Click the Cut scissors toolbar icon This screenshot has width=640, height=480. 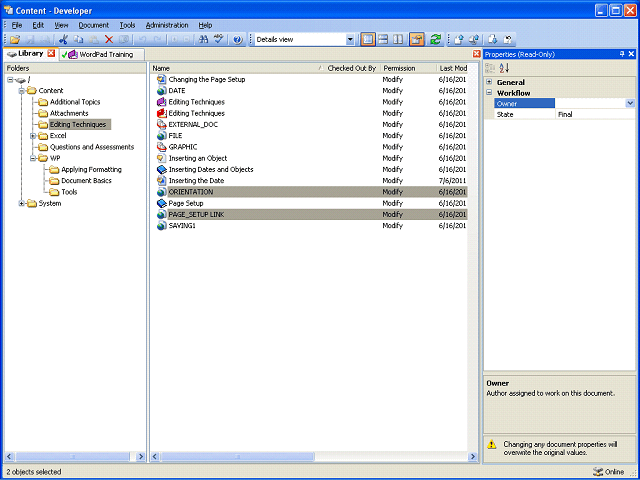point(63,40)
